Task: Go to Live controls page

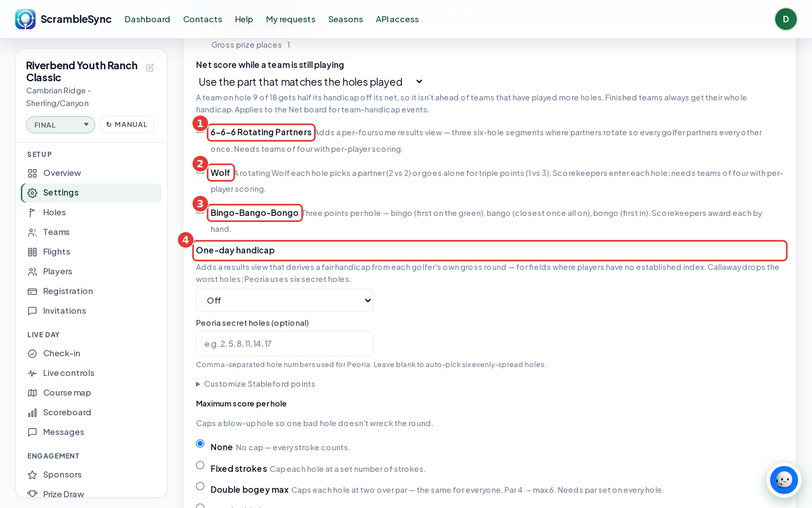Action: [x=91, y=373]
